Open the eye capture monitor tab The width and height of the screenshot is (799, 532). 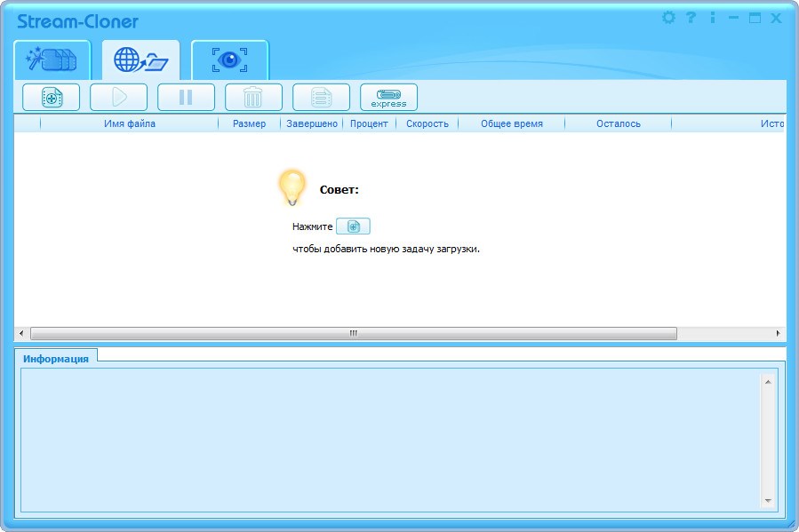point(229,60)
